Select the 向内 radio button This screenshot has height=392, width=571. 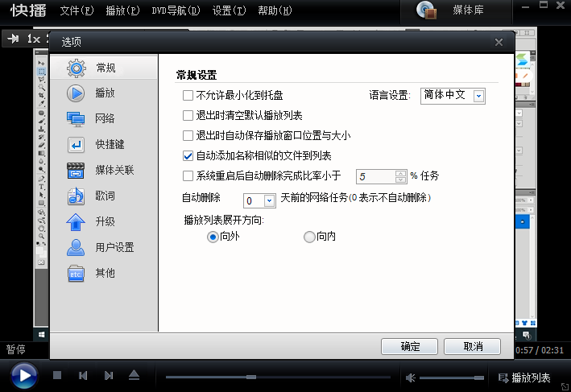(309, 237)
